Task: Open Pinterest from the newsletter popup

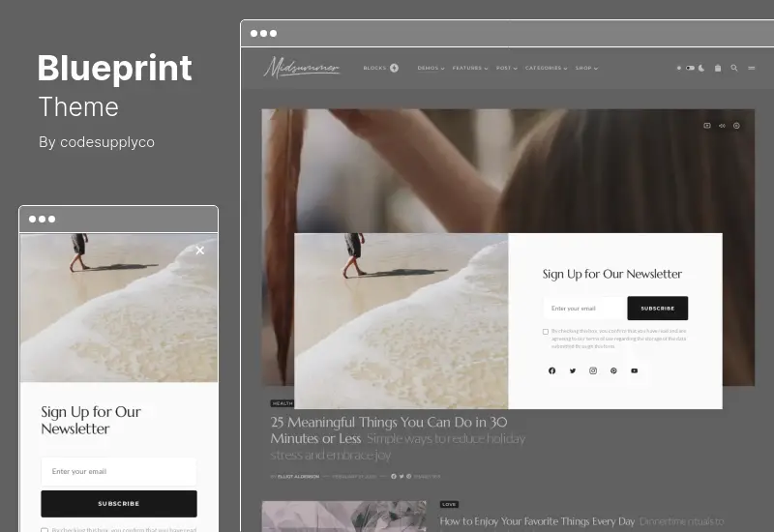Action: 613,370
